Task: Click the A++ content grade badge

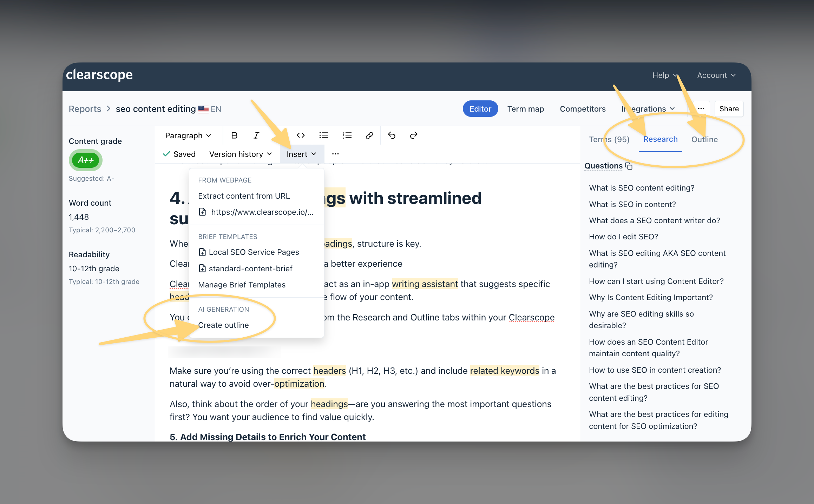Action: coord(85,160)
